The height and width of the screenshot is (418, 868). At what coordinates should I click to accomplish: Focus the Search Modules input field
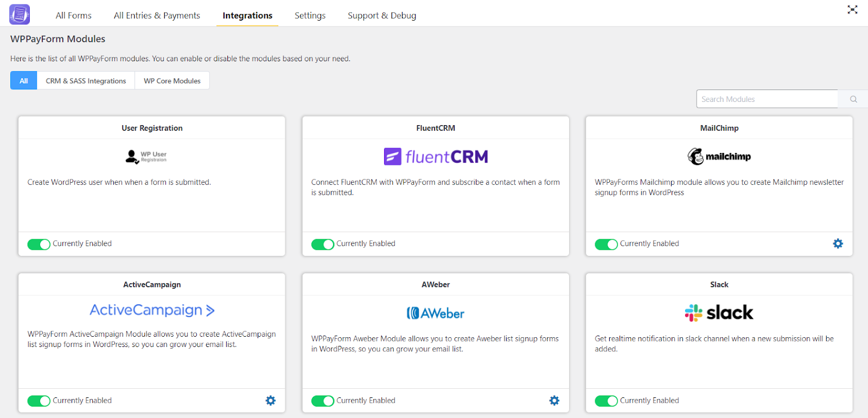(x=767, y=99)
